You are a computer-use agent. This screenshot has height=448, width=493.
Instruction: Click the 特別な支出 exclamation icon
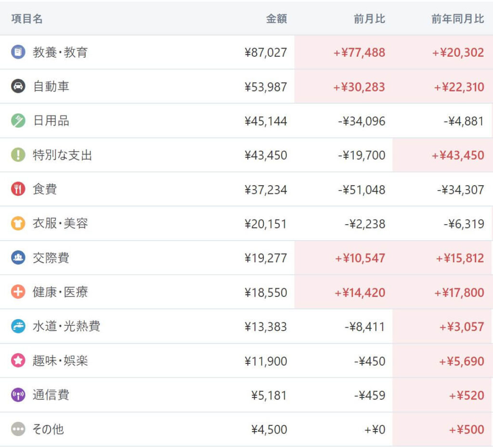pos(18,155)
